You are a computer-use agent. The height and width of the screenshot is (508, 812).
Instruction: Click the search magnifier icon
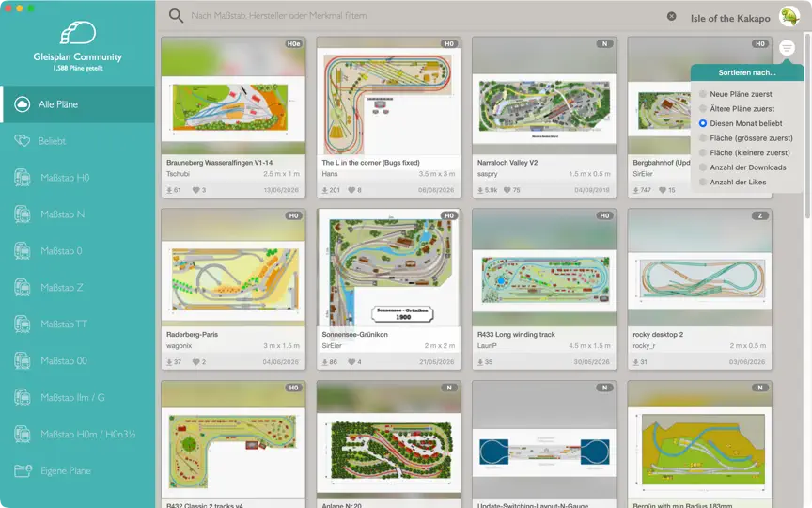176,16
